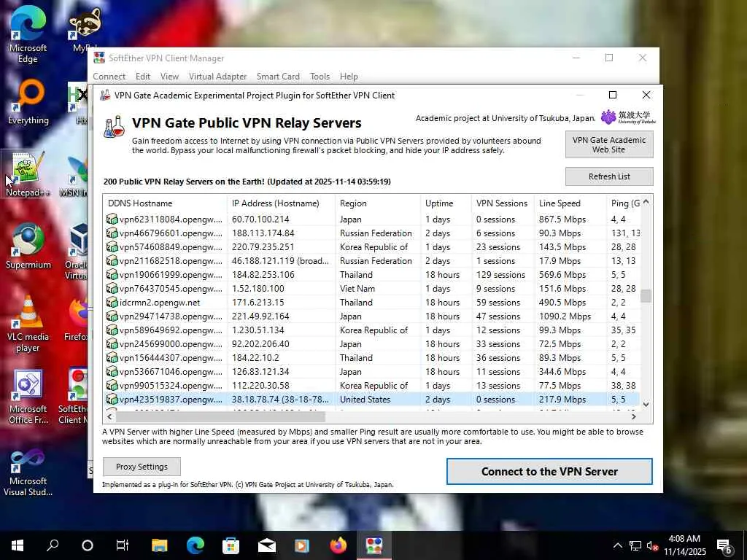
Task: Open the VPN Gate Academic Web Site
Action: pyautogui.click(x=609, y=145)
